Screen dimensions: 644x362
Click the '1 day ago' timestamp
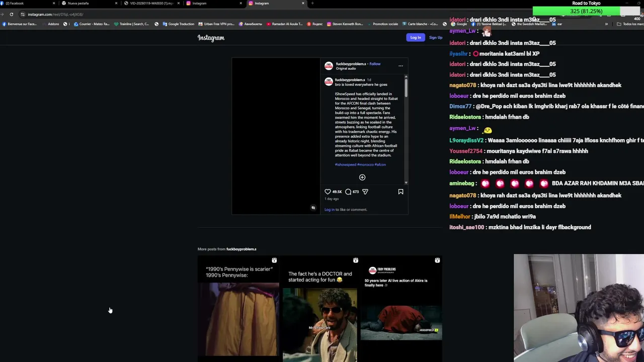pyautogui.click(x=332, y=199)
